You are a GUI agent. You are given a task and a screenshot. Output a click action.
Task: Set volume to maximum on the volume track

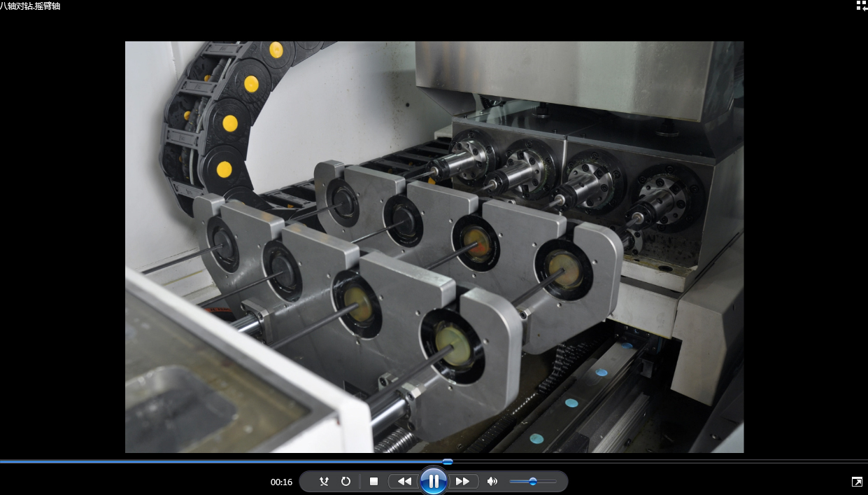pyautogui.click(x=557, y=482)
